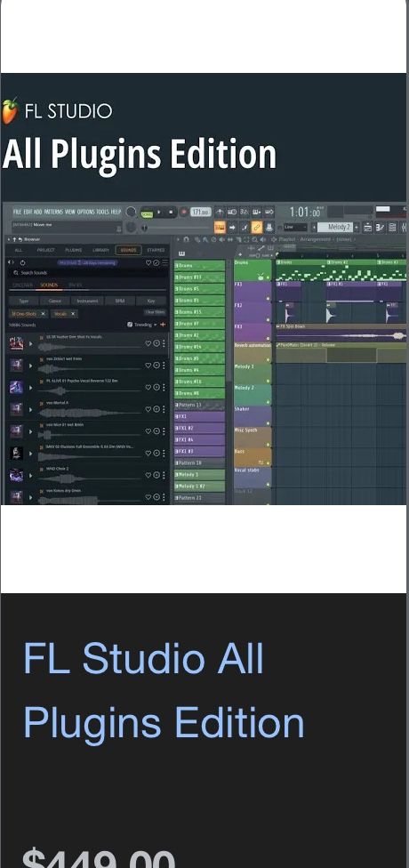Switch to the PLUGINS browser tab
The height and width of the screenshot is (868, 409).
pos(73,250)
